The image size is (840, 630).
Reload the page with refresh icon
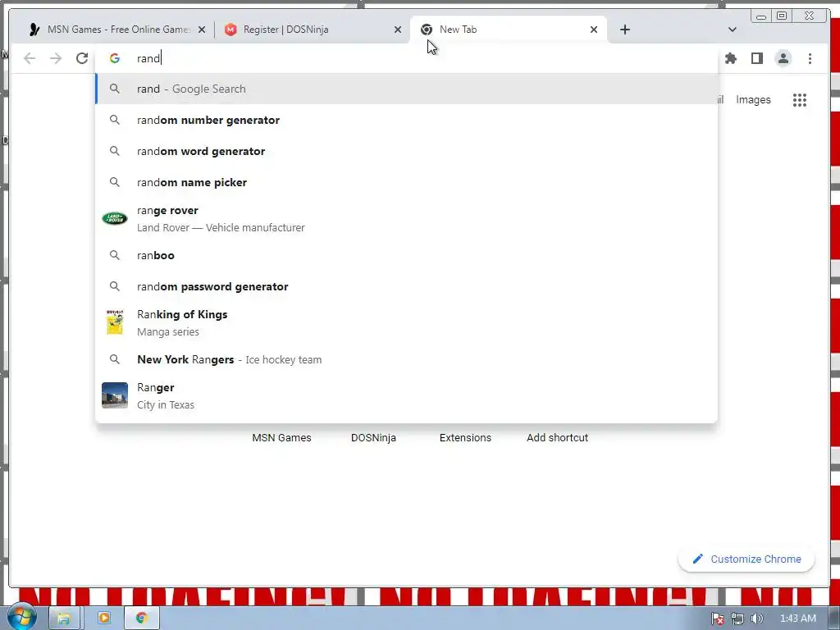tap(82, 58)
